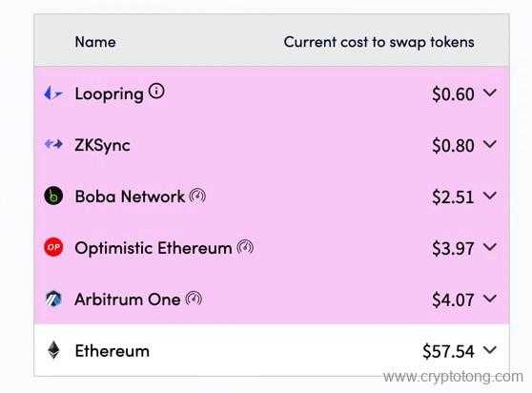Viewport: 532px width, 393px height.
Task: Select the Optimistic Ethereum name text
Action: (153, 248)
